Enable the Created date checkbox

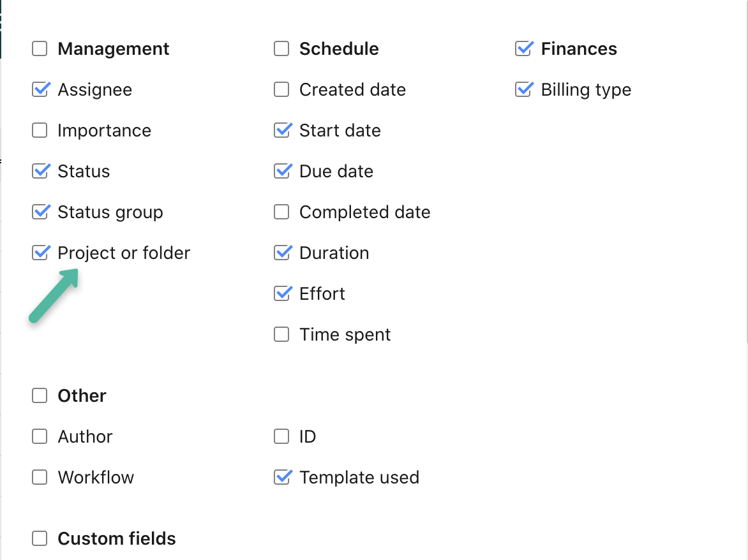281,90
